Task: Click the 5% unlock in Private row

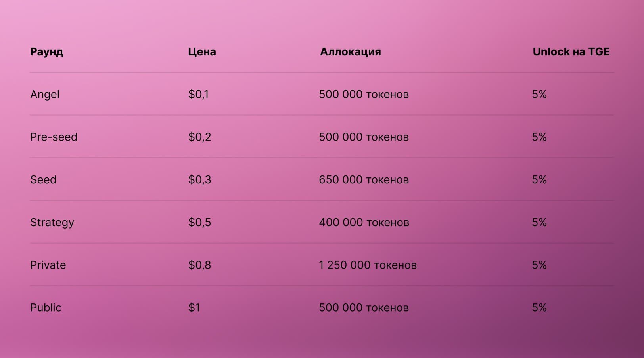Action: [x=539, y=265]
